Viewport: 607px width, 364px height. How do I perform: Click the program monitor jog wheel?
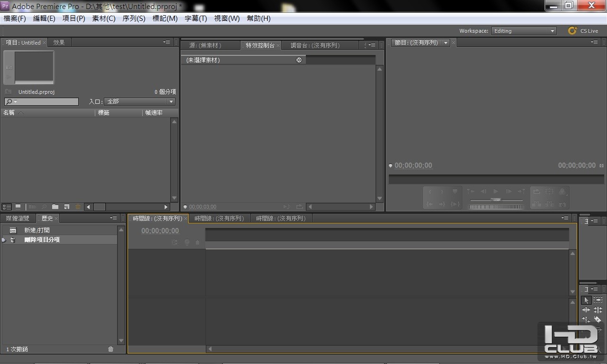(496, 207)
